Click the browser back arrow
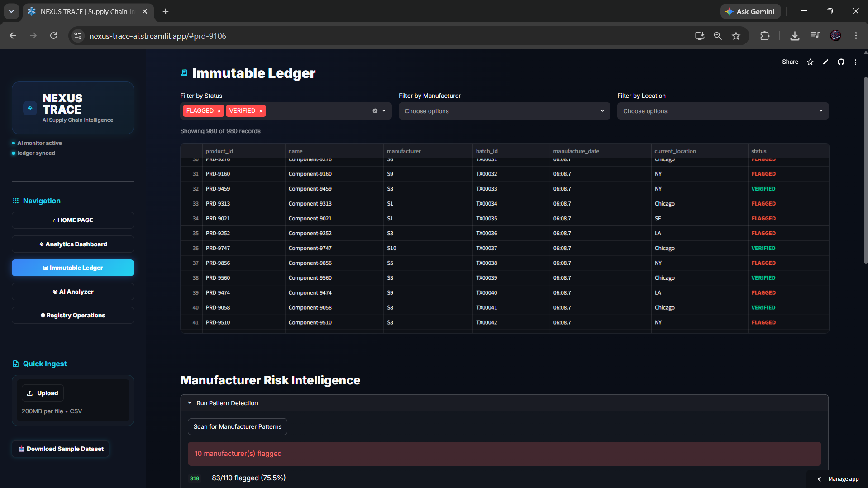The image size is (868, 488). (13, 36)
